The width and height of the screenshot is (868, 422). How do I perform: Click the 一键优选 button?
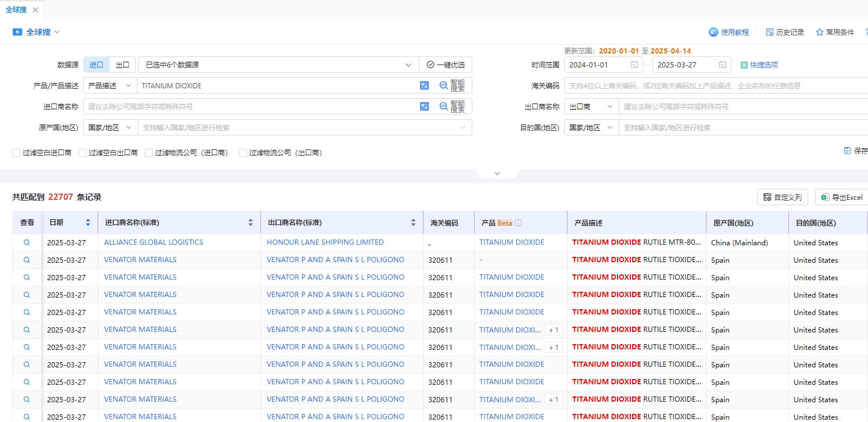pos(446,65)
